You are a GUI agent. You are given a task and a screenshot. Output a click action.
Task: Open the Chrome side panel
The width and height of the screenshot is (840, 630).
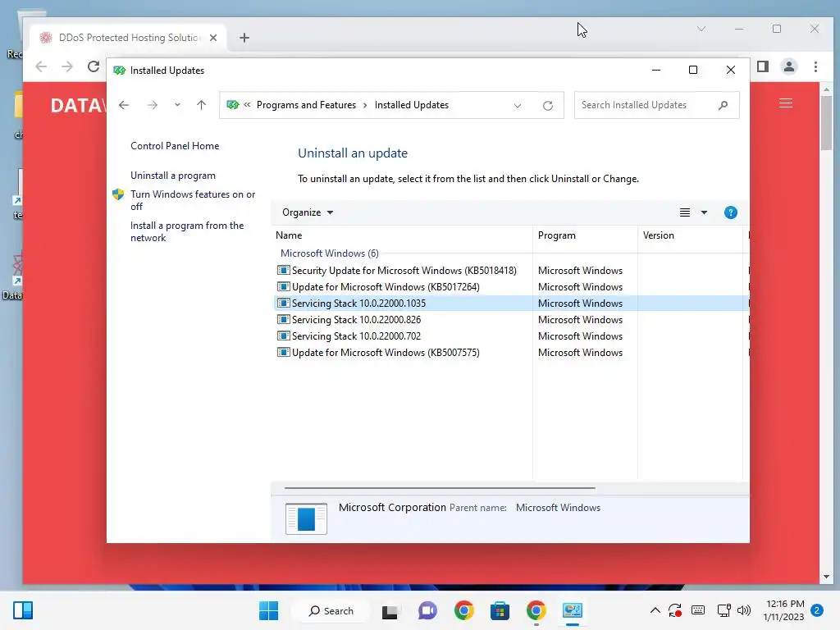coord(763,66)
